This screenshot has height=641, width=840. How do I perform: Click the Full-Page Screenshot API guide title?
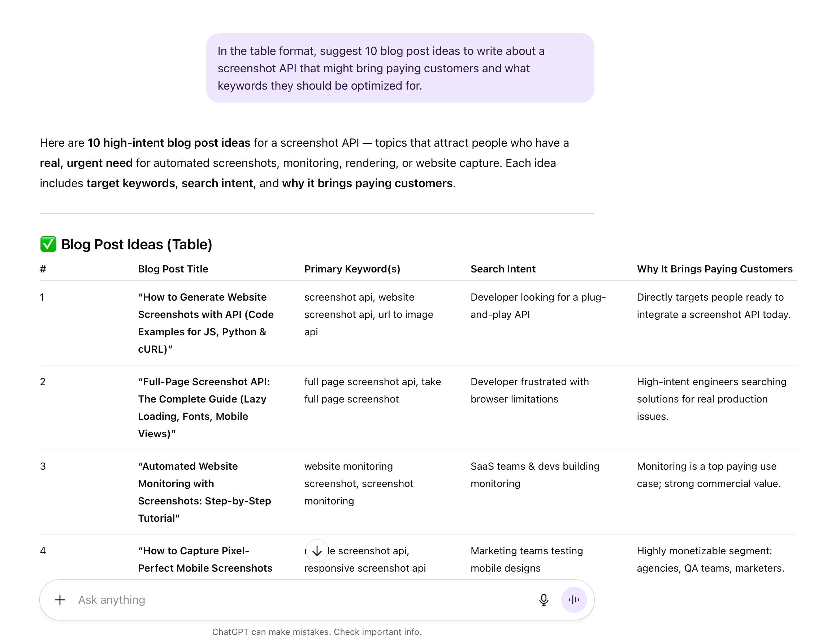tap(204, 408)
